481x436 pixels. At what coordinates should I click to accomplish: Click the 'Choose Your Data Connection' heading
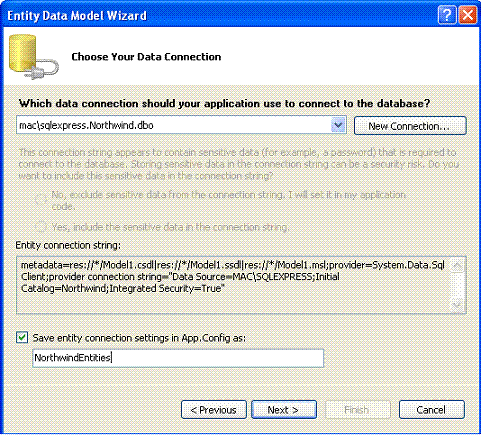point(146,57)
